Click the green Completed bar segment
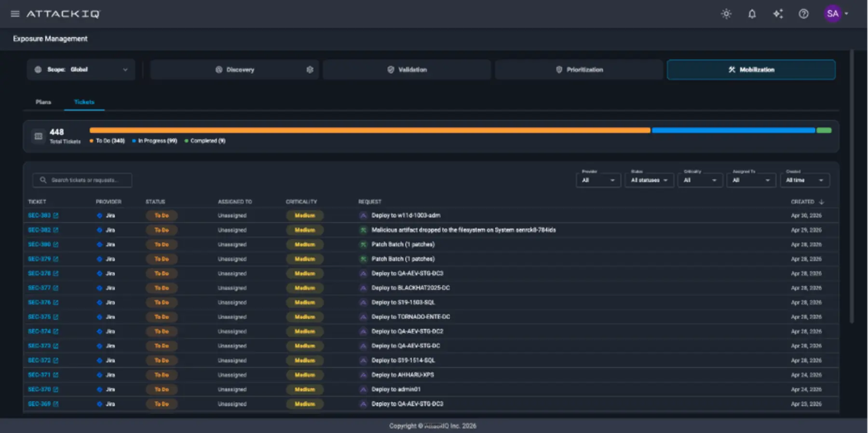This screenshot has width=868, height=433. click(x=824, y=130)
